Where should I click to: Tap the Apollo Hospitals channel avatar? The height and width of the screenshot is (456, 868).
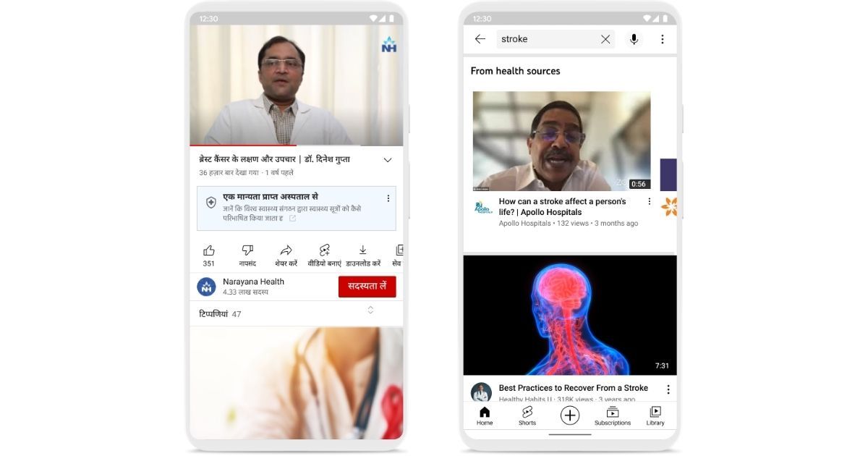coord(482,207)
